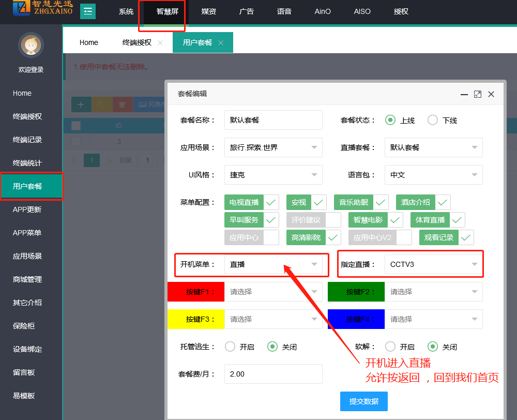Open the UI风格 dropdown

273,175
